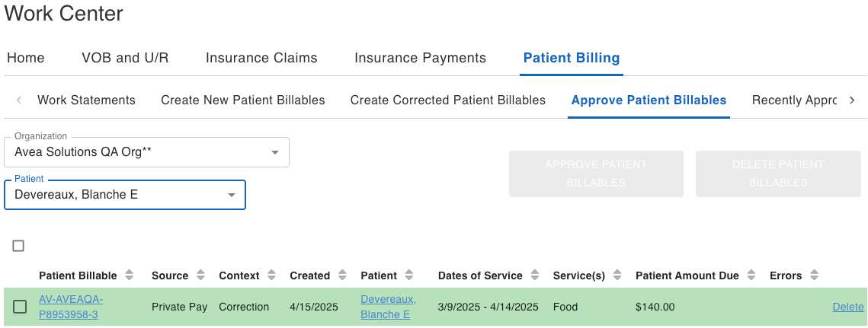Viewport: 868px width, 328px height.
Task: Switch to Insurance Claims tab
Action: pyautogui.click(x=261, y=58)
